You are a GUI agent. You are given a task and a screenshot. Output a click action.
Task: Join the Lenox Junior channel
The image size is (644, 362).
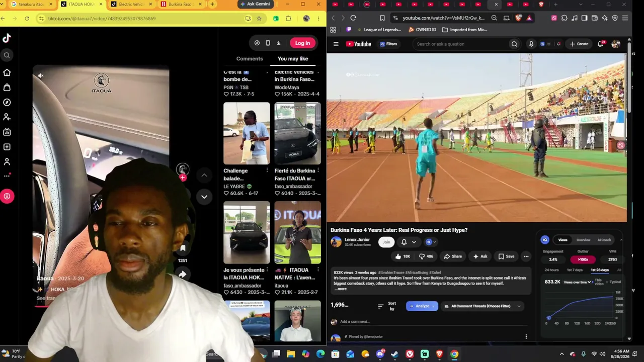click(x=386, y=242)
